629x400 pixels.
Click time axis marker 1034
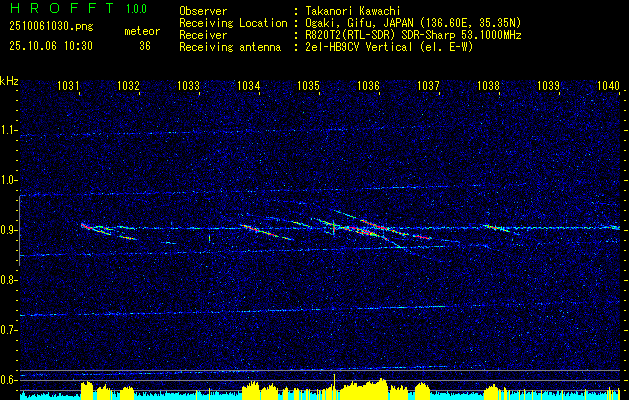248,85
